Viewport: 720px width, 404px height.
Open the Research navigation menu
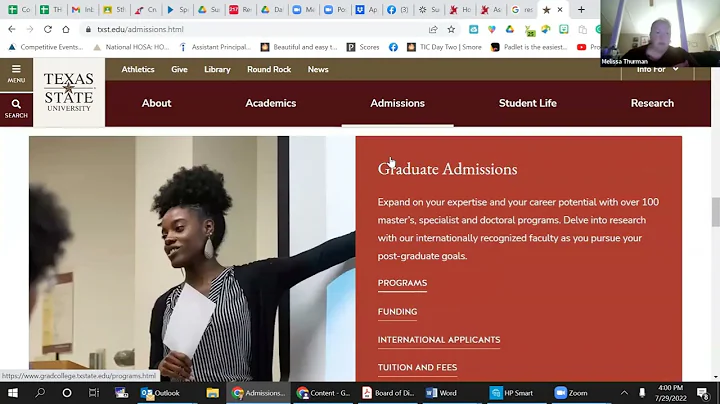click(x=652, y=103)
